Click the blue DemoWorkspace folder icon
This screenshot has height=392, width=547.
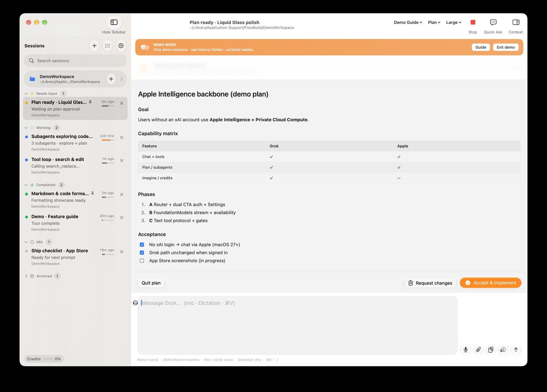pos(32,79)
